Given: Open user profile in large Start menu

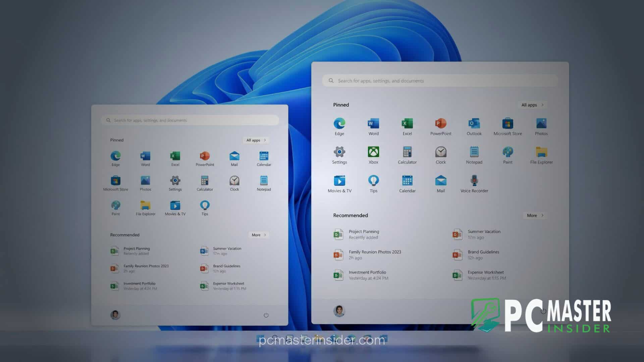Looking at the screenshot, I should pos(339,311).
